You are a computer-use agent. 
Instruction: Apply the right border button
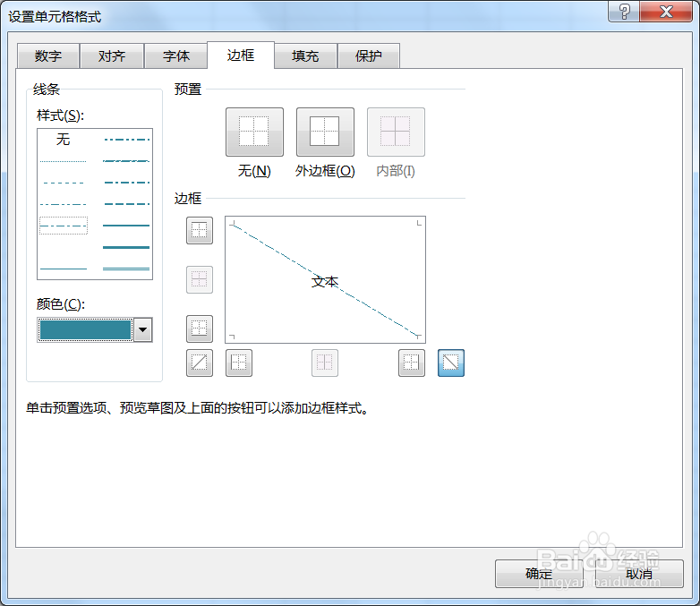[x=412, y=363]
